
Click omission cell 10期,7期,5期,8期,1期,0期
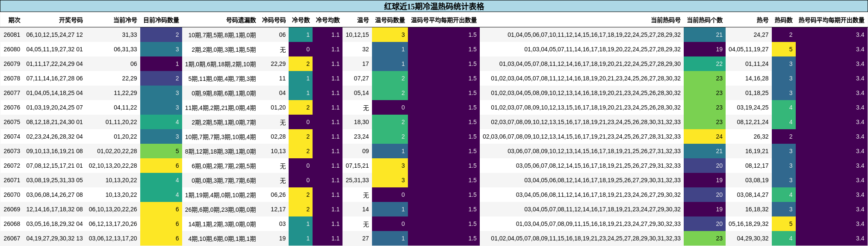[222, 35]
